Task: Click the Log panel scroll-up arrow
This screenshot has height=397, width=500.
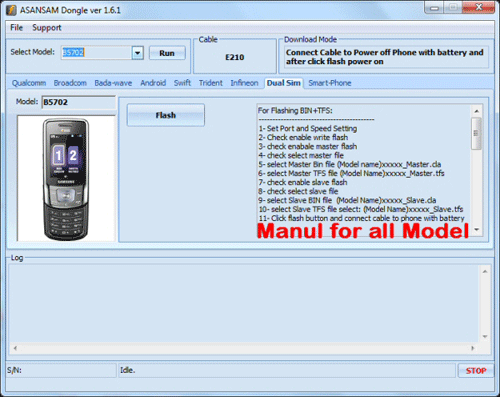Action: (x=485, y=272)
